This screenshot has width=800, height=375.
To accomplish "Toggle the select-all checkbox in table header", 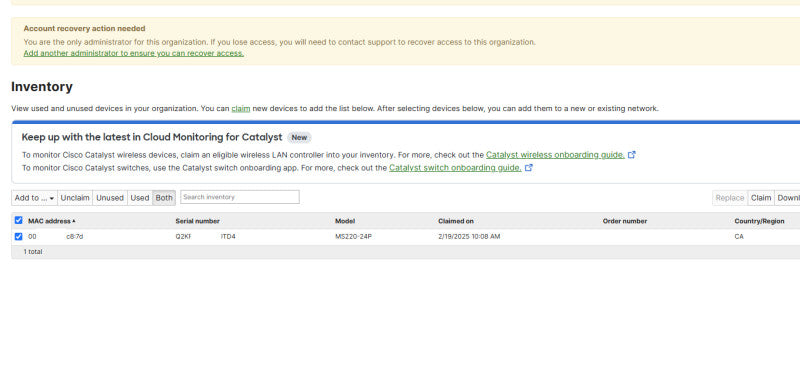I will click(x=18, y=220).
